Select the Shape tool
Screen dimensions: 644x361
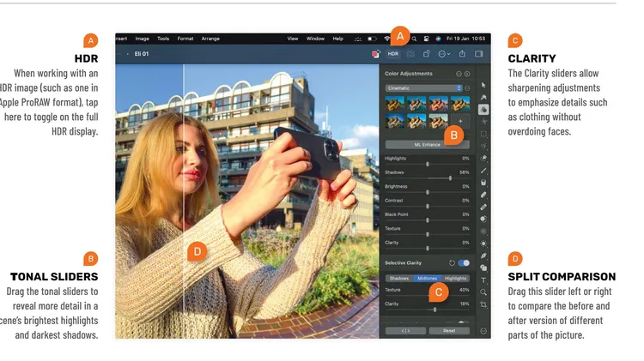point(483,268)
